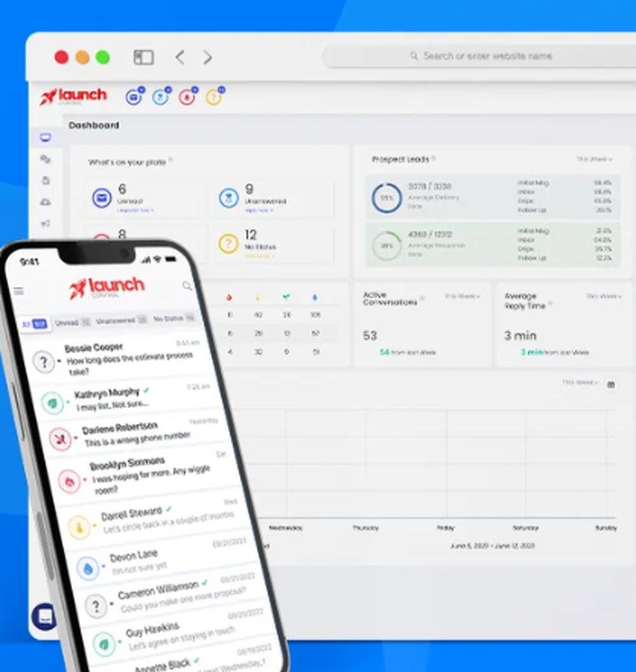Click the No Status question circle showing 12
Viewport: 636px width, 672px height.
click(228, 243)
